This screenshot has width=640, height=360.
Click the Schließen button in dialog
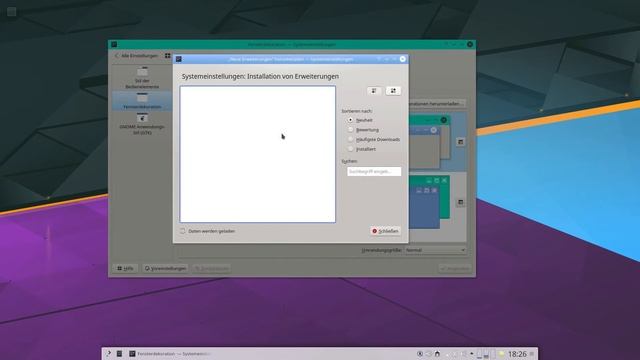coord(385,231)
